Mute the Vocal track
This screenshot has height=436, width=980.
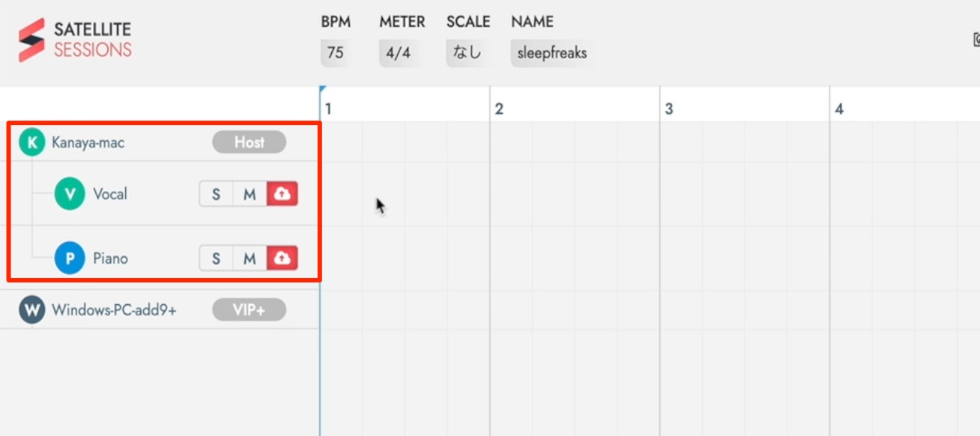tap(249, 194)
